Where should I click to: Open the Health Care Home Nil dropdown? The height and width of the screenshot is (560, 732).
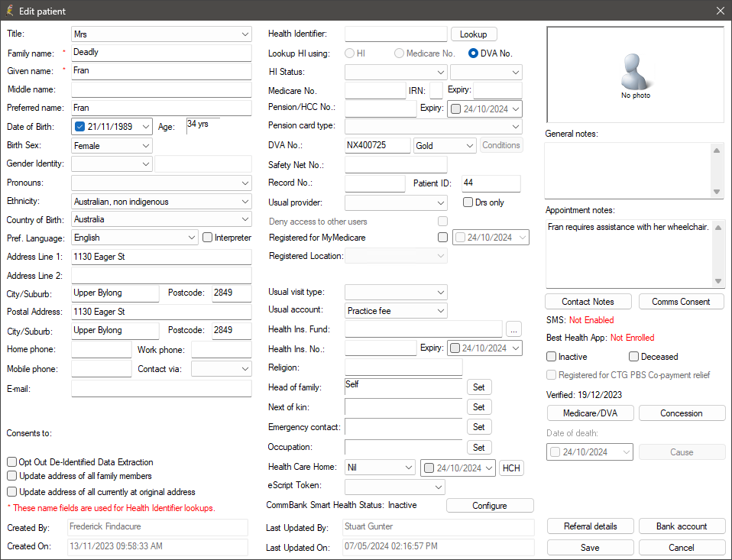pyautogui.click(x=380, y=468)
